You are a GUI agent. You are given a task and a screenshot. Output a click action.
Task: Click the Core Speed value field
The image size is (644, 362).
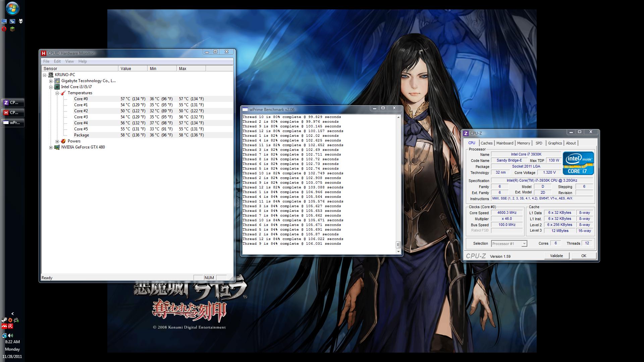(x=507, y=213)
